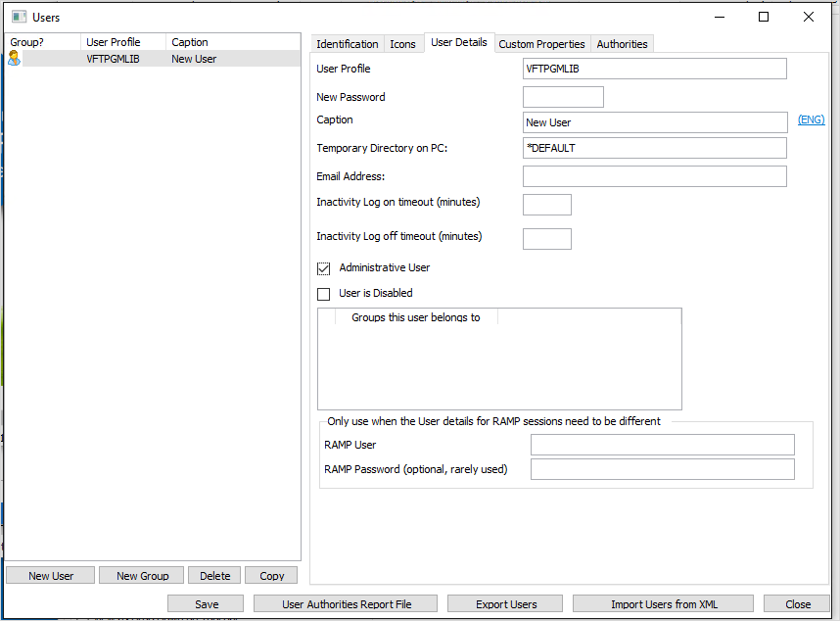The height and width of the screenshot is (621, 840).
Task: Toggle the Administrative User checkbox
Action: click(324, 268)
